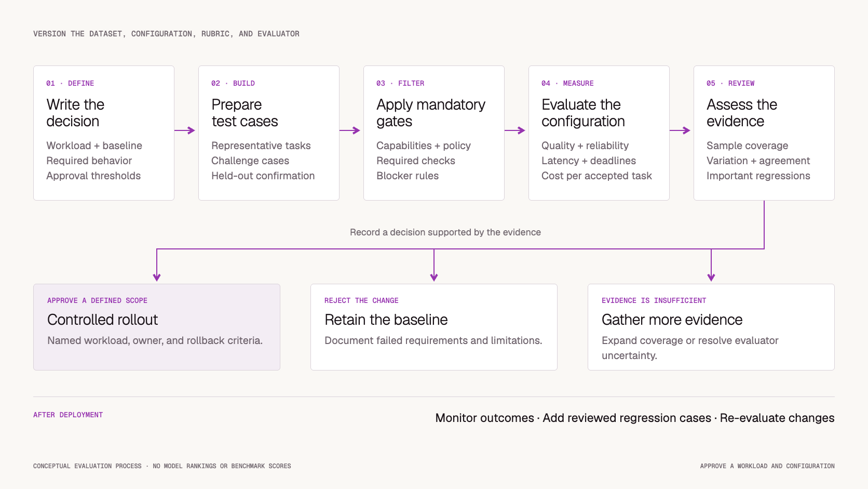This screenshot has width=868, height=489.
Task: Pick the "Cost per accepted task" line
Action: tap(596, 176)
